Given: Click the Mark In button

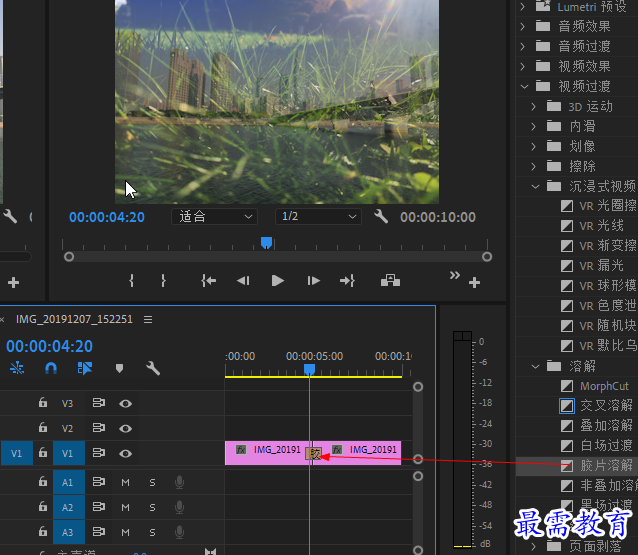Looking at the screenshot, I should point(131,281).
